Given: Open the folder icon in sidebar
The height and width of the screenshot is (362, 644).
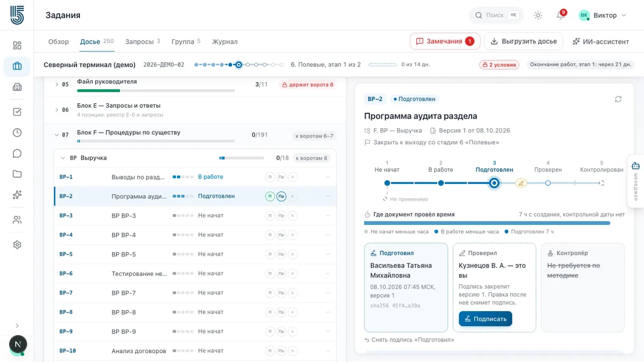Looking at the screenshot, I should coord(17,174).
